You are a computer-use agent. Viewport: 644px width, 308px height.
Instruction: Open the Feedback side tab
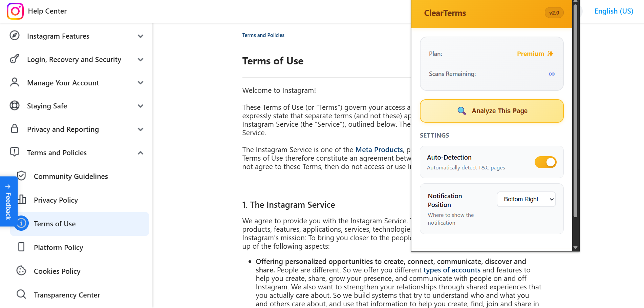[8, 201]
